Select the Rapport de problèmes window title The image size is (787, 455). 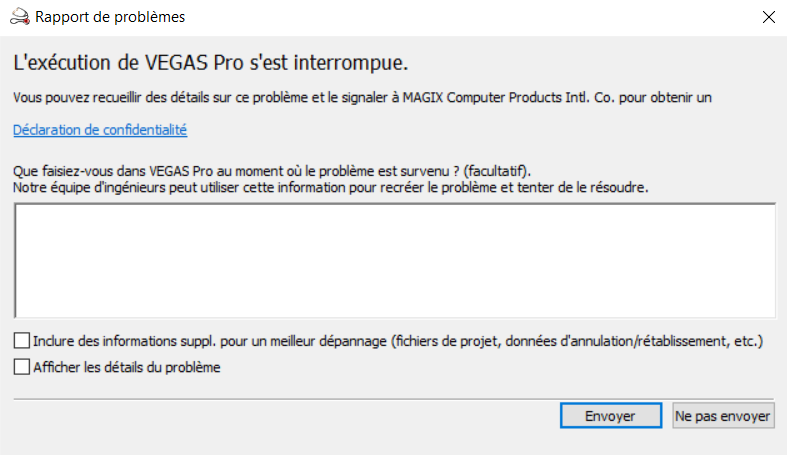pos(110,17)
